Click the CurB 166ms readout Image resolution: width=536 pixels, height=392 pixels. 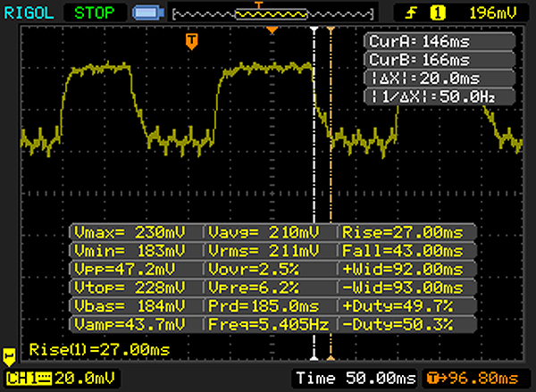(x=440, y=60)
